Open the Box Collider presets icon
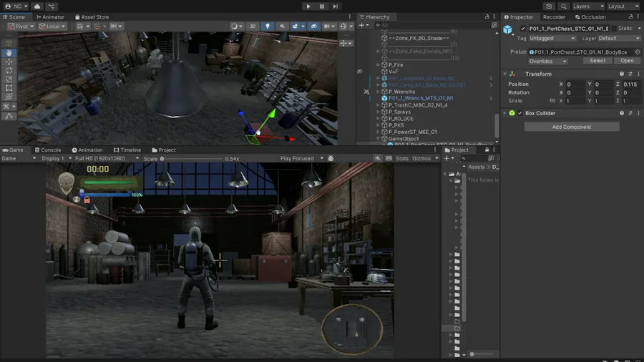This screenshot has width=644, height=362. (630, 113)
